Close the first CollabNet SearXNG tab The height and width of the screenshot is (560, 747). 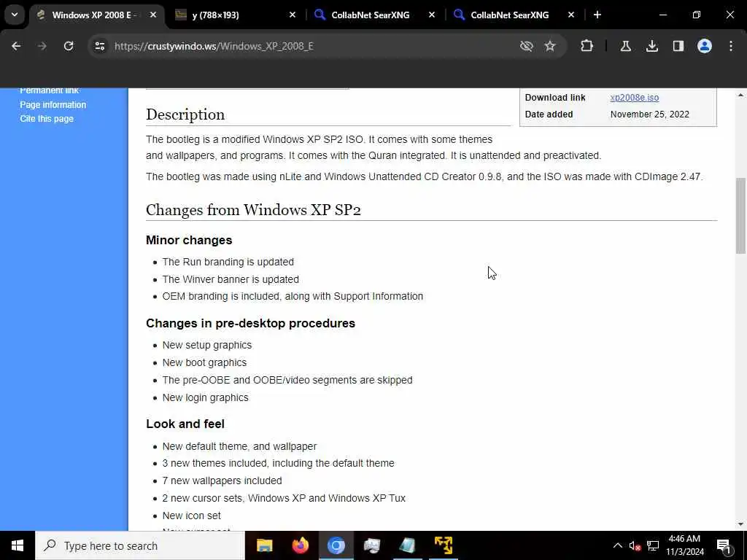(x=432, y=15)
